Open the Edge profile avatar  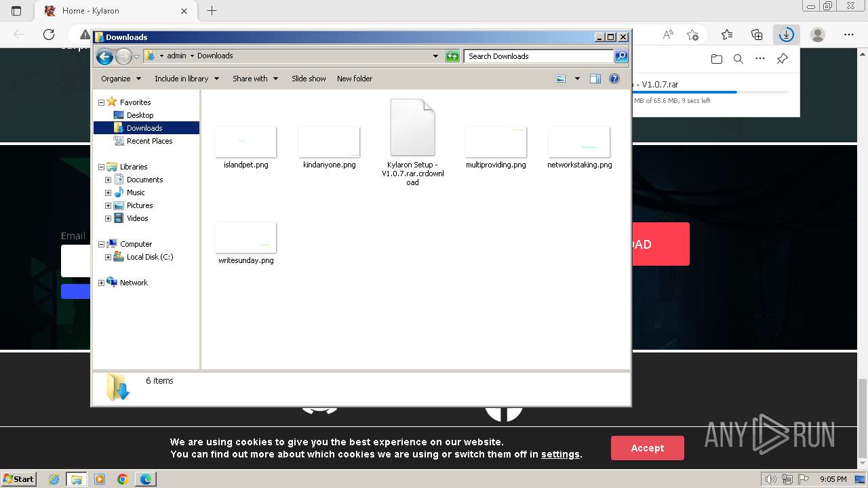click(818, 35)
